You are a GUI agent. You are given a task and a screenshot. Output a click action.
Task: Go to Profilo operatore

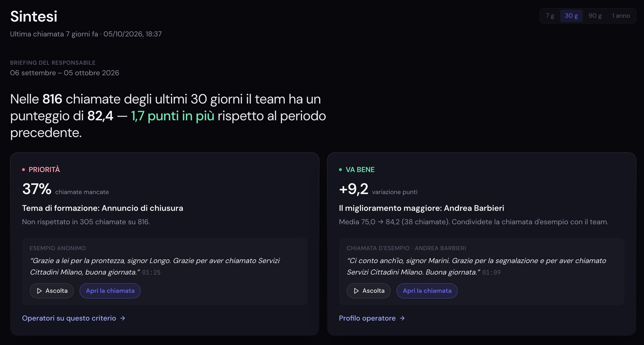click(372, 318)
